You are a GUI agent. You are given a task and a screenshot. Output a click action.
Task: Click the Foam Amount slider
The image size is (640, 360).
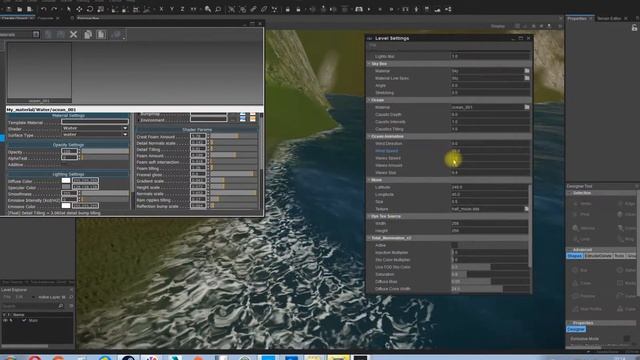point(234,156)
